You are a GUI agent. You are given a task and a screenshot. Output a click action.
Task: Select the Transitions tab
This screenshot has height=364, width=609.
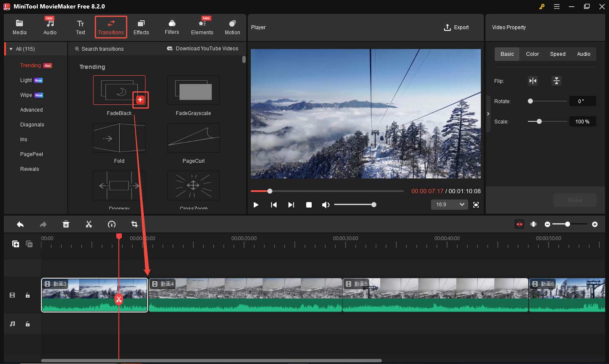click(x=111, y=27)
